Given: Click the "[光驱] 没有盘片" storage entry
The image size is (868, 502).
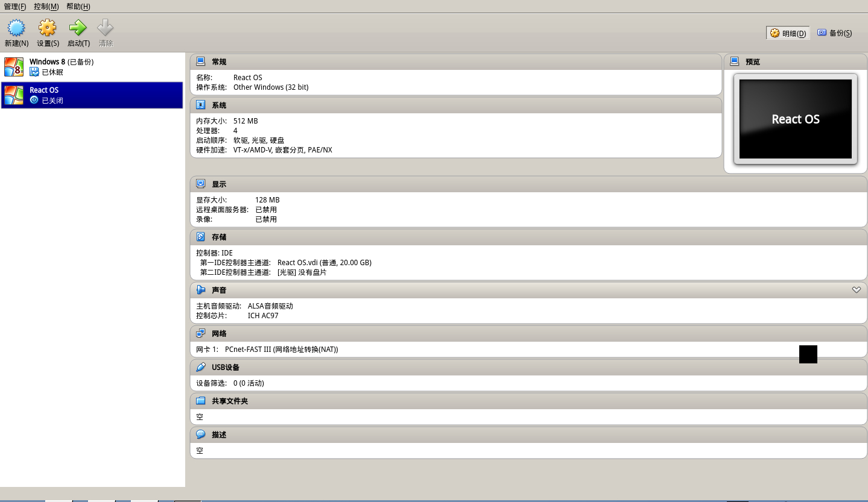Looking at the screenshot, I should pos(302,272).
